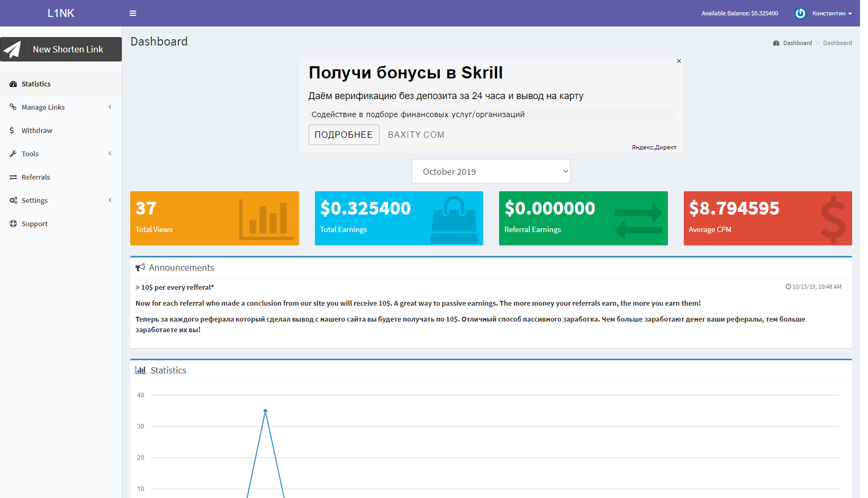Click the Withdraw dollar sign icon
868x498 pixels.
pyautogui.click(x=12, y=130)
